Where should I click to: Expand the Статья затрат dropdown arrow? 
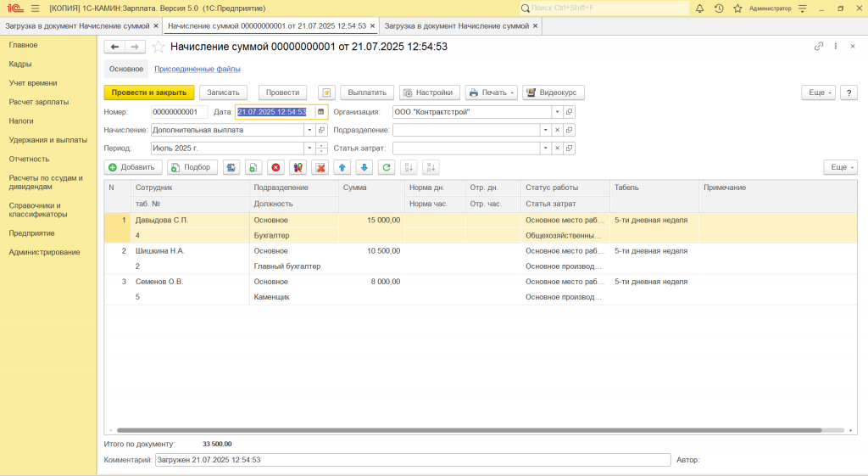pos(545,148)
